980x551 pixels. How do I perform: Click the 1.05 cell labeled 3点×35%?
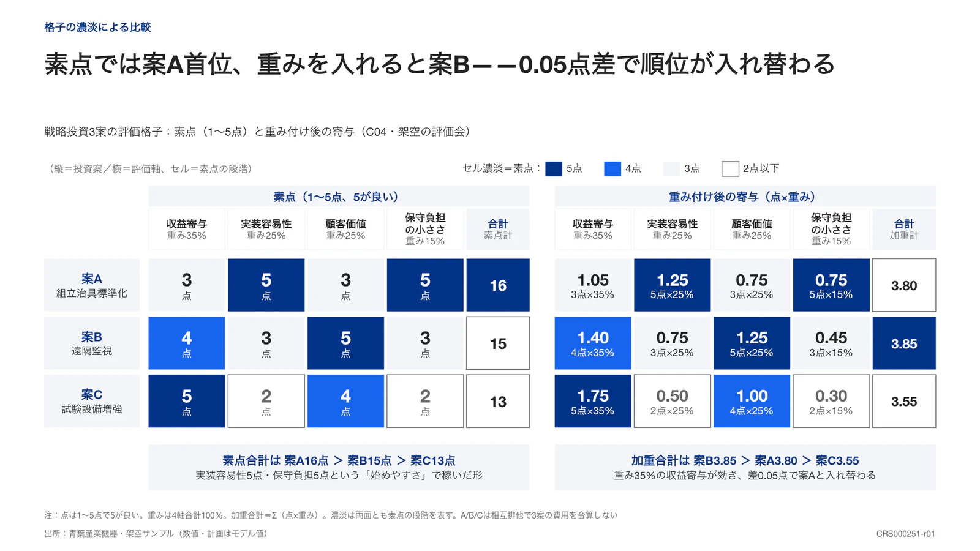coord(593,285)
